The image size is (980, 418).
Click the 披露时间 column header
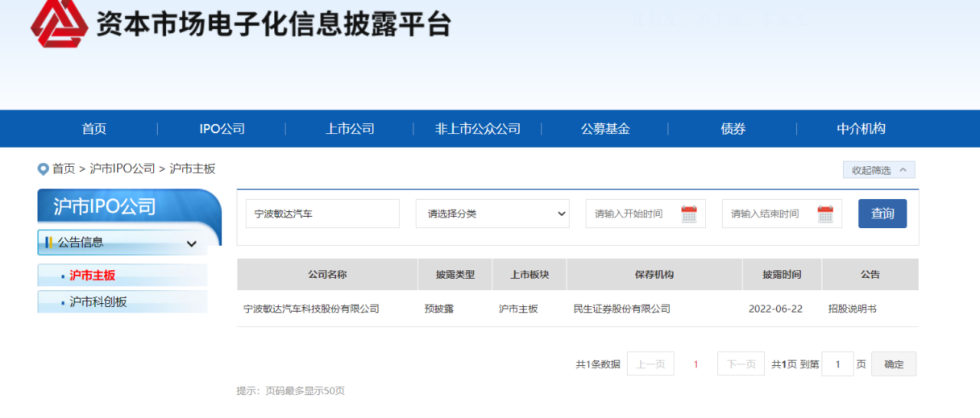pos(782,274)
